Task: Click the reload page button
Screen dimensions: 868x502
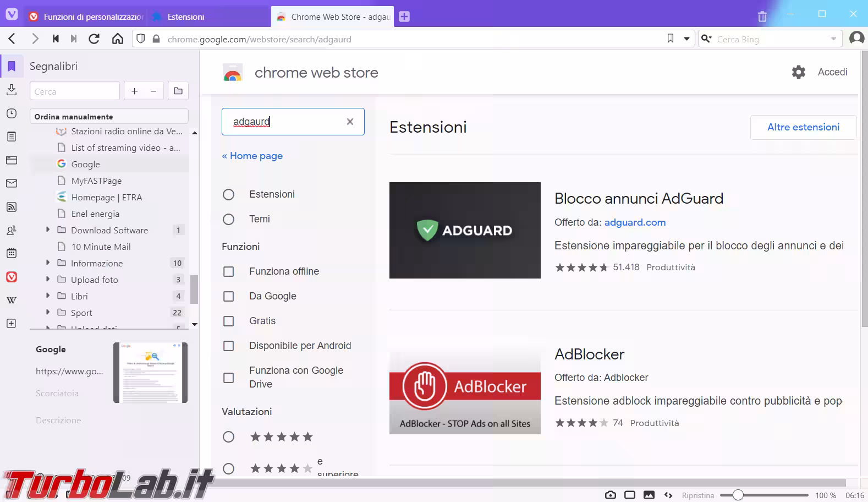Action: 94,39
